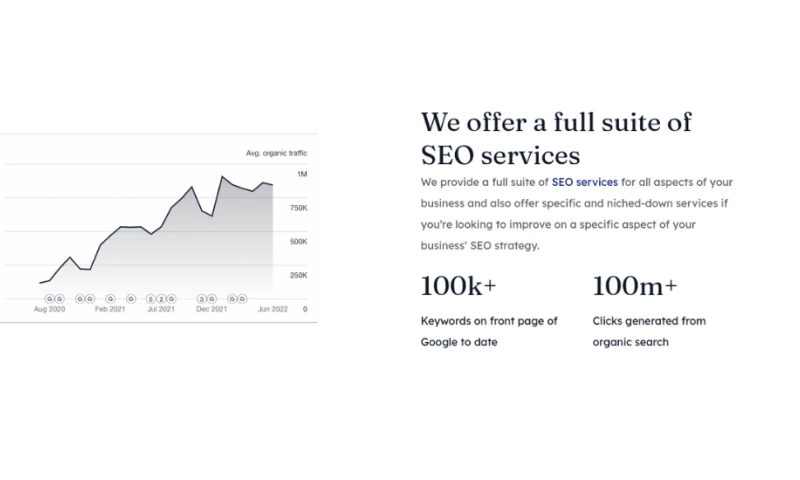Click Google marker right of marker 2
The image size is (800, 480).
171,298
